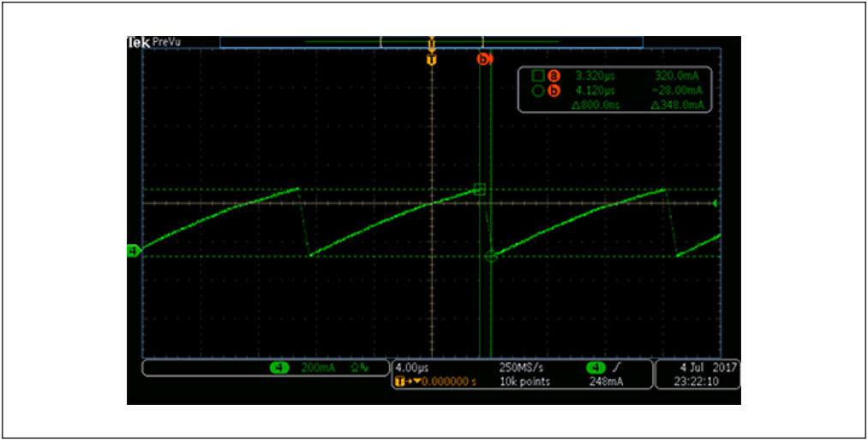The width and height of the screenshot is (868, 440).
Task: Click the green square icon in cursor readout
Action: [537, 75]
